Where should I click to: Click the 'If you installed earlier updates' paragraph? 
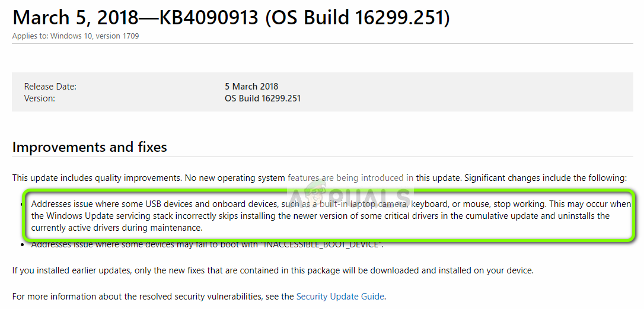tap(273, 270)
